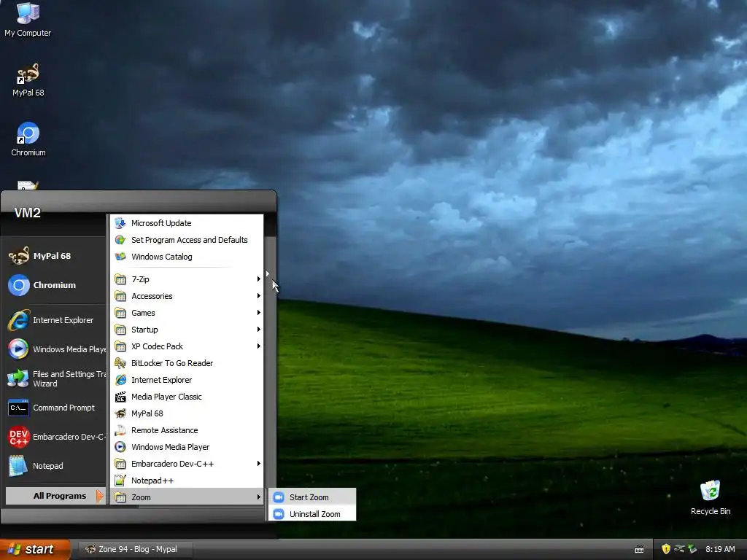This screenshot has width=747, height=560.
Task: Open the Games program folder
Action: (x=187, y=313)
